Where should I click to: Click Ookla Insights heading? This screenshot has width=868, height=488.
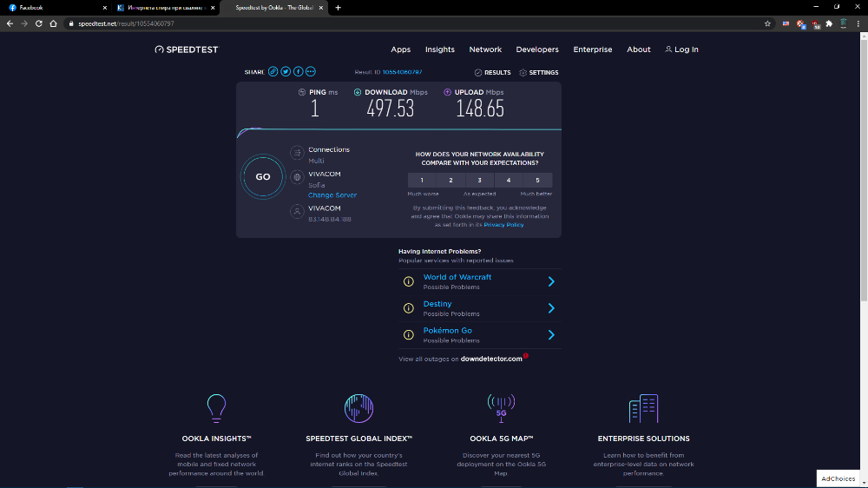click(216, 439)
